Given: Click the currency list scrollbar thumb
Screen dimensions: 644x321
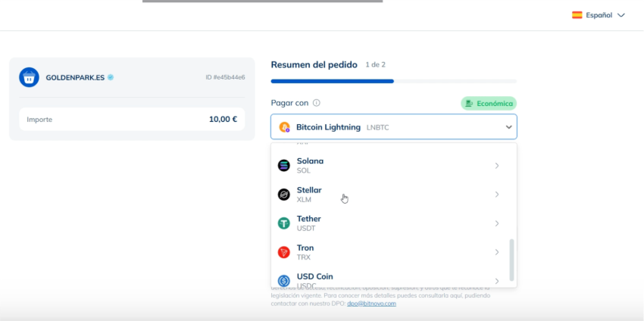Looking at the screenshot, I should coord(511,260).
